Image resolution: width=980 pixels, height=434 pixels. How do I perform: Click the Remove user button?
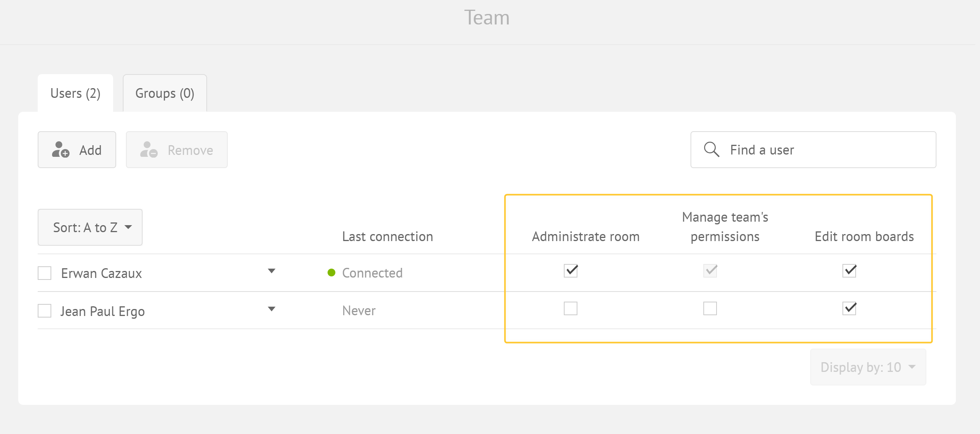(x=177, y=149)
